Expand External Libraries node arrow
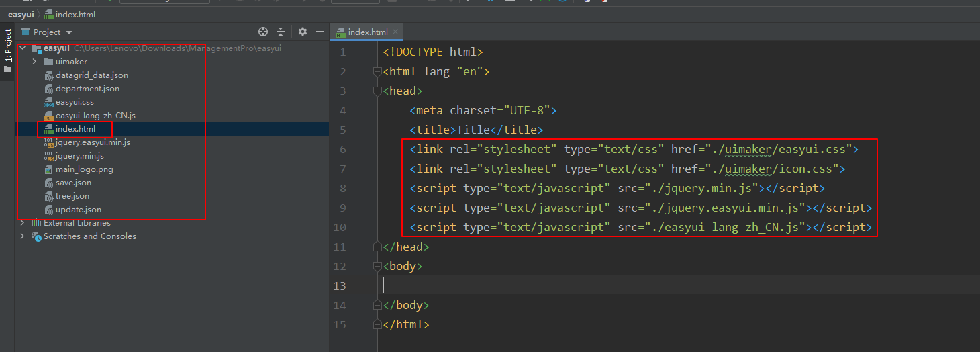This screenshot has height=352, width=980. click(23, 223)
